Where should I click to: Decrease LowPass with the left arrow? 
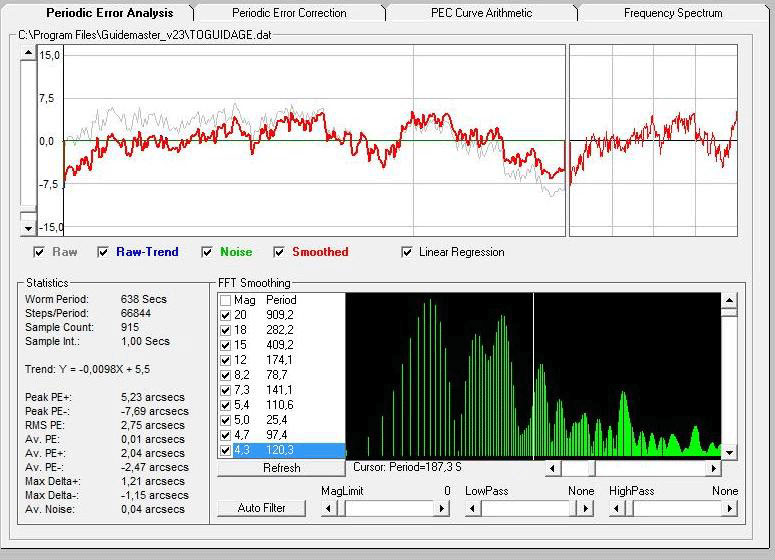pyautogui.click(x=473, y=508)
